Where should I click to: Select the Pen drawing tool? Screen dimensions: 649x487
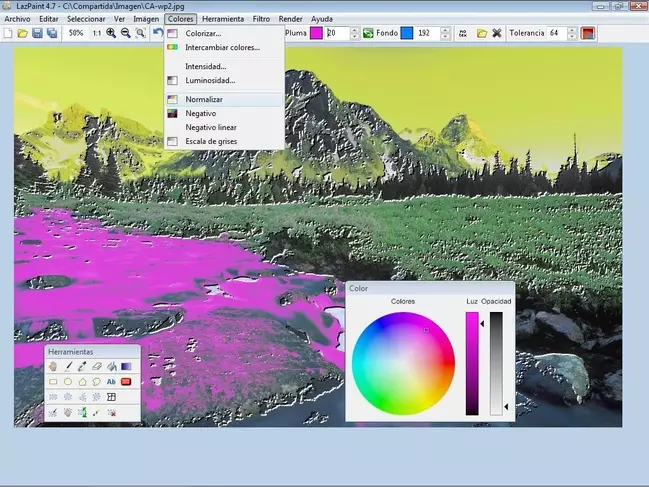67,367
